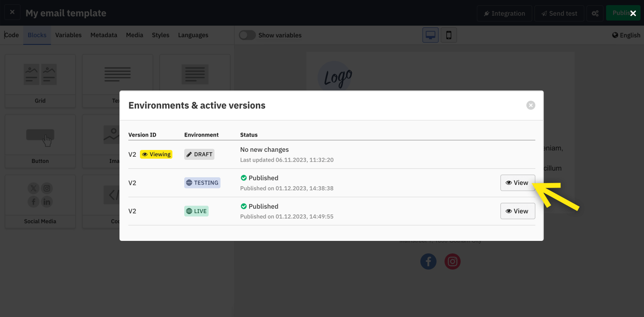
Task: View the LIVE environment version
Action: click(x=517, y=211)
